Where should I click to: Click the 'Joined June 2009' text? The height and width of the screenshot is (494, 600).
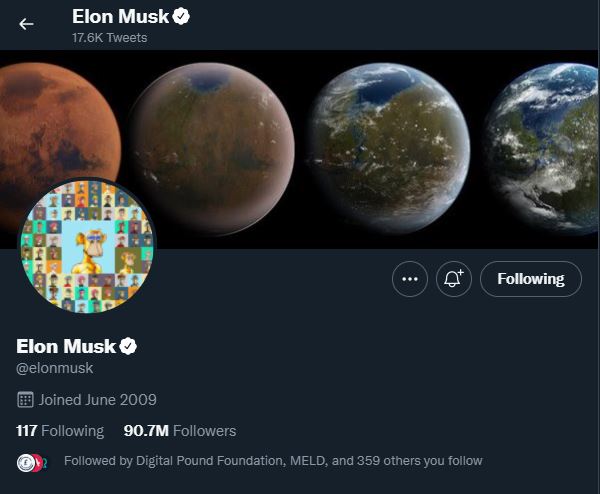tap(98, 400)
